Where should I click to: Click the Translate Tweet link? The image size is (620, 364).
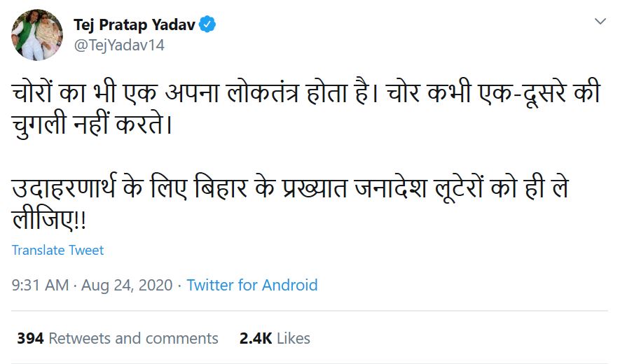click(57, 250)
